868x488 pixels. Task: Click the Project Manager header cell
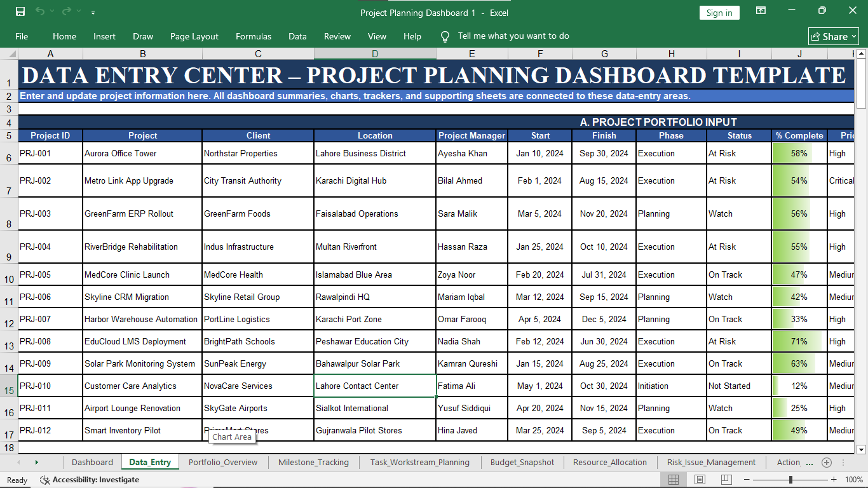coord(471,135)
